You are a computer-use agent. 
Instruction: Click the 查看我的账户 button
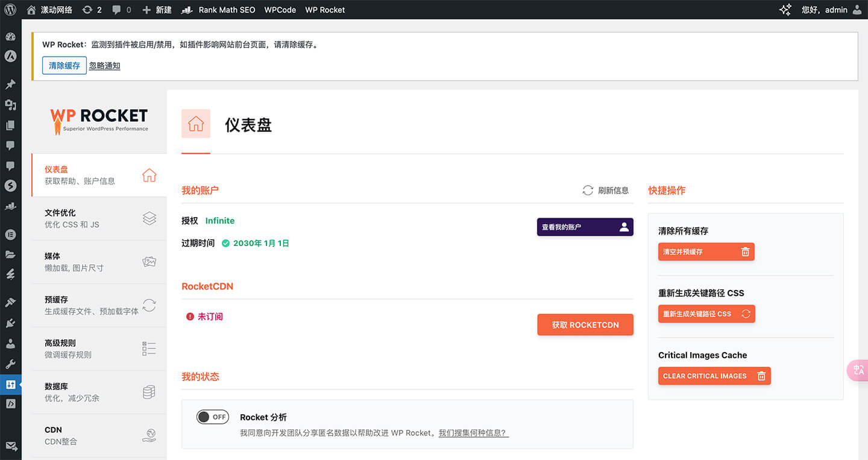click(x=585, y=227)
